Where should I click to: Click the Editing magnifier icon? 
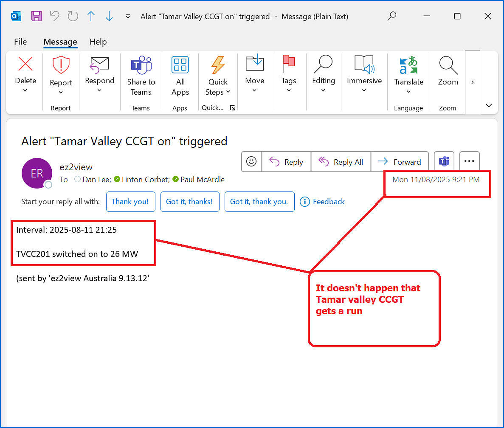324,64
